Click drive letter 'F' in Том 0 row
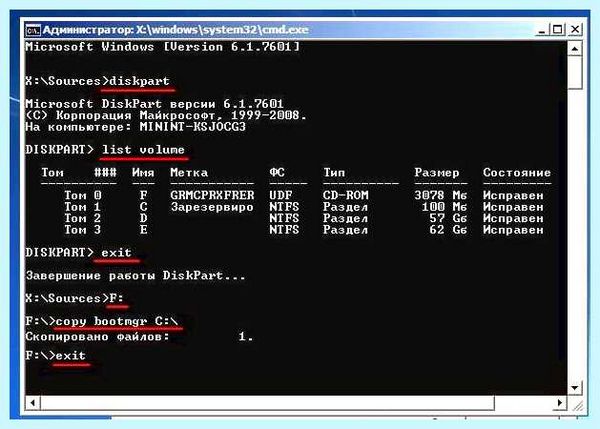 pyautogui.click(x=143, y=196)
